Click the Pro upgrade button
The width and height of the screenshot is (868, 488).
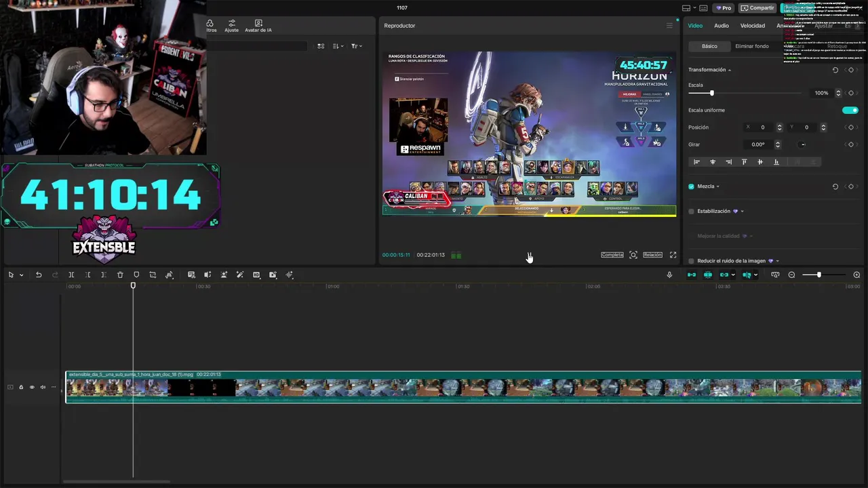click(724, 8)
